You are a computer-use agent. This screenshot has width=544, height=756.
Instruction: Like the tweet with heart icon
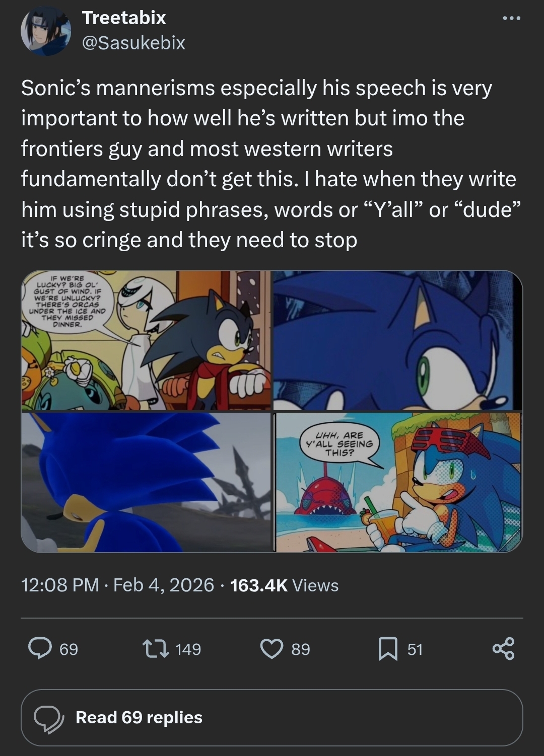271,648
